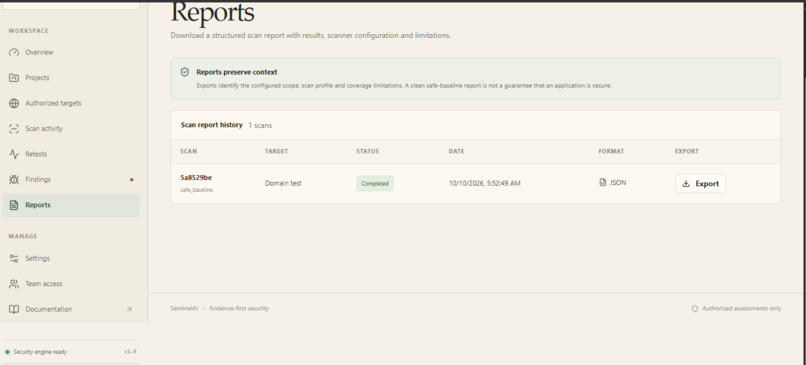Click the download icon in Export button

click(x=686, y=184)
